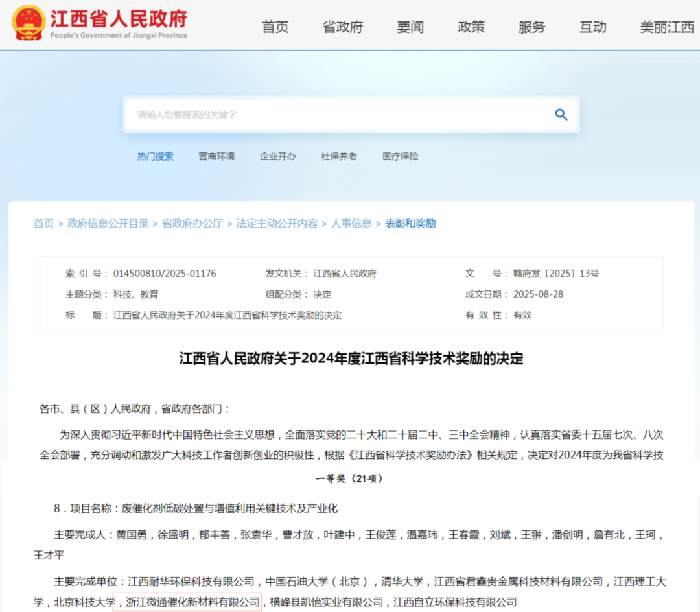This screenshot has height=612, width=700.
Task: Click 江西省君鑫贵金属科技材料有限公司 unit name
Action: pyautogui.click(x=519, y=581)
